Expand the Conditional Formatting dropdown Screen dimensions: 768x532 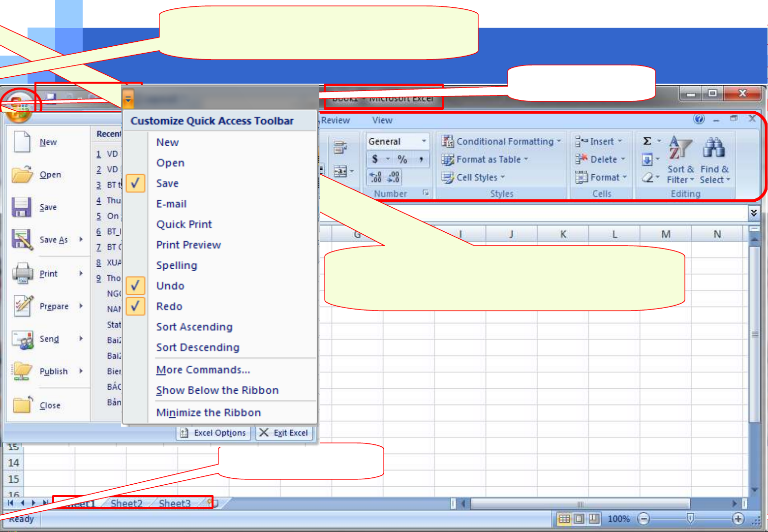(x=558, y=141)
